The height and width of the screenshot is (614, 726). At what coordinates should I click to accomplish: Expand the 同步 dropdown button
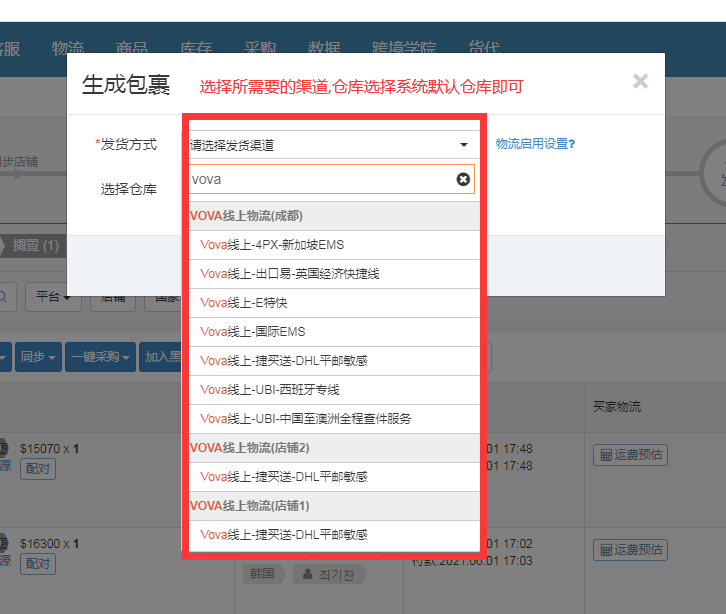pos(38,357)
